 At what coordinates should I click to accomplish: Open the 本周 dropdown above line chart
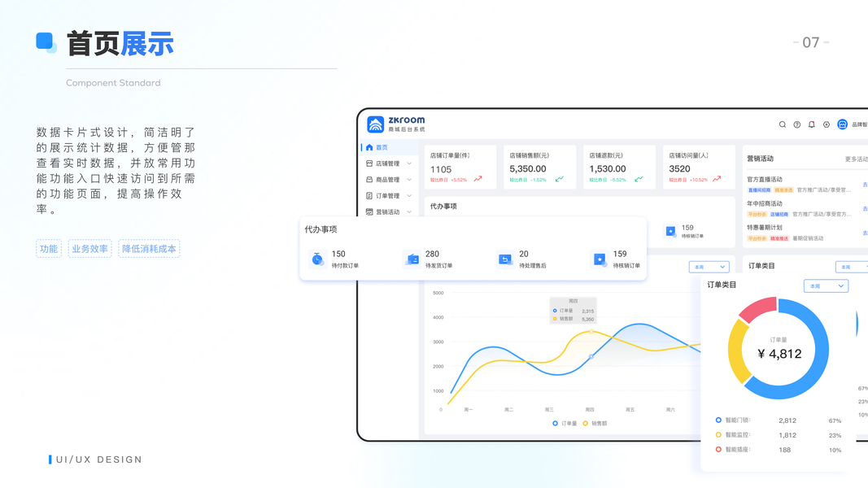[x=709, y=267]
